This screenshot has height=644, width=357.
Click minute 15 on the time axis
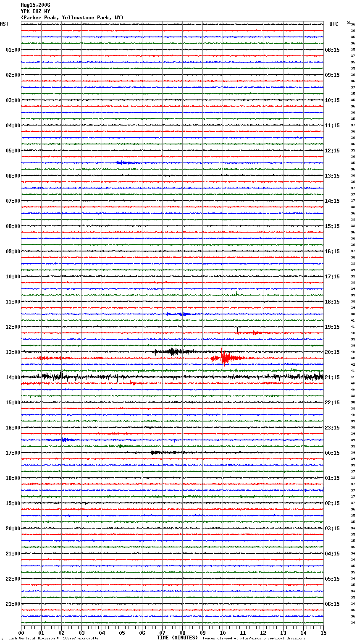point(323,633)
